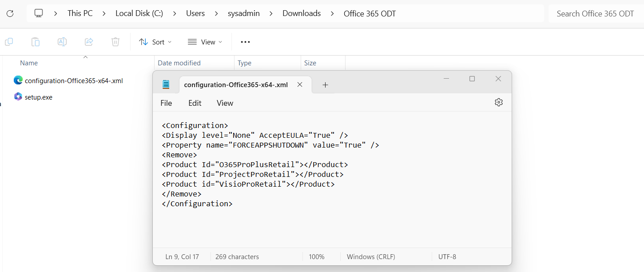
Task: Select the Rename icon
Action: [62, 41]
